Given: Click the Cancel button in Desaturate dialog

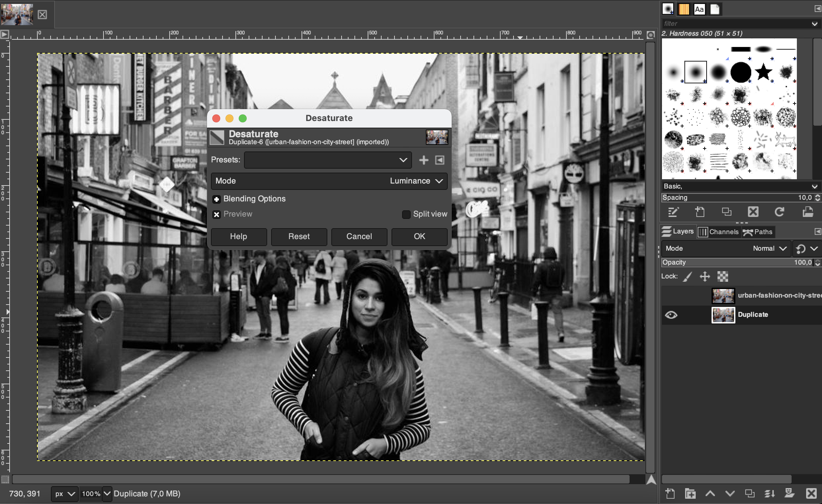Looking at the screenshot, I should (359, 235).
